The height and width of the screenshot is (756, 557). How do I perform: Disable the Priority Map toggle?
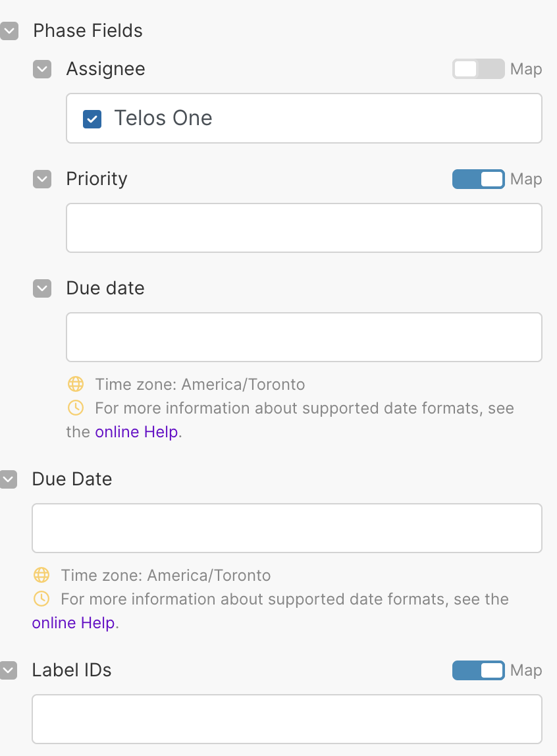pos(478,179)
